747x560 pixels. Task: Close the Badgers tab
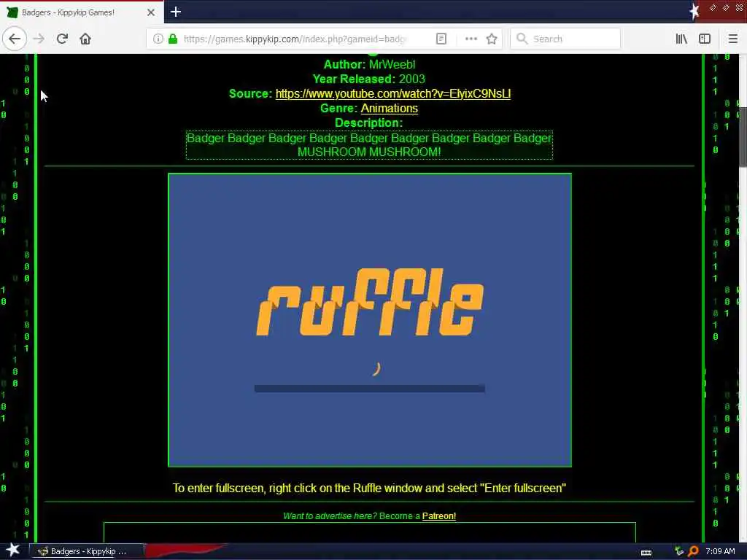click(150, 12)
